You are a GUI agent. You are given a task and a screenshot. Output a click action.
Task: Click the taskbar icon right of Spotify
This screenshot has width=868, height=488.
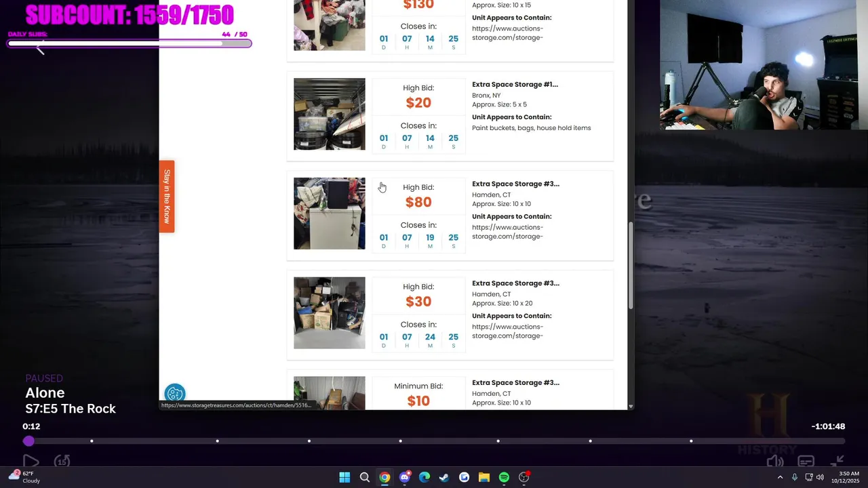pyautogui.click(x=524, y=477)
